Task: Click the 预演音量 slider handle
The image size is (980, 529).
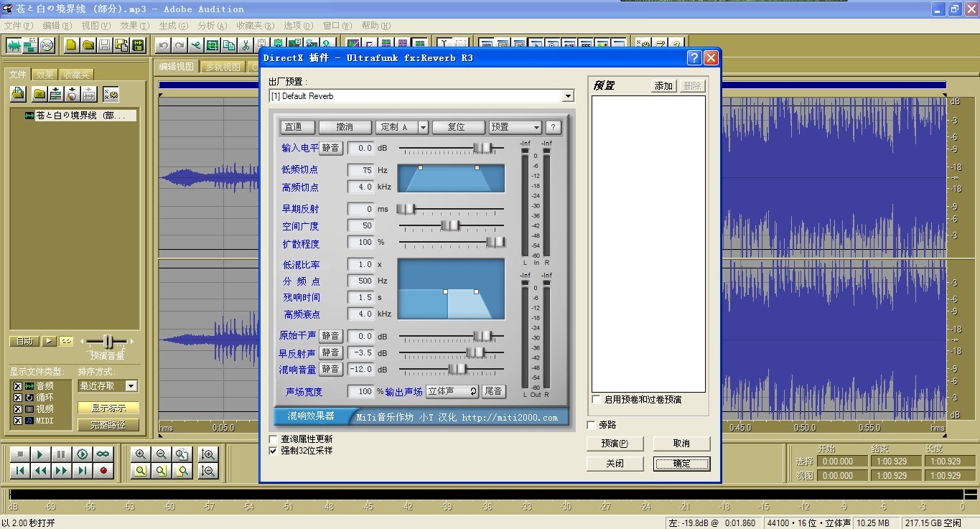Action: click(108, 341)
